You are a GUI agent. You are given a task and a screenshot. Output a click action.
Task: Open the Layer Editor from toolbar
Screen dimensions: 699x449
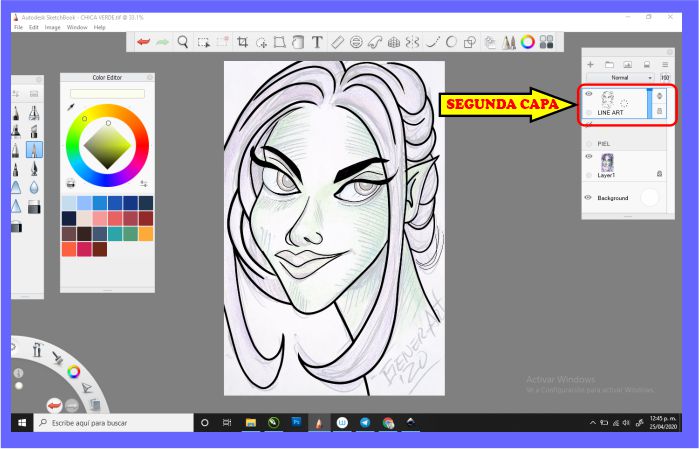[x=490, y=42]
